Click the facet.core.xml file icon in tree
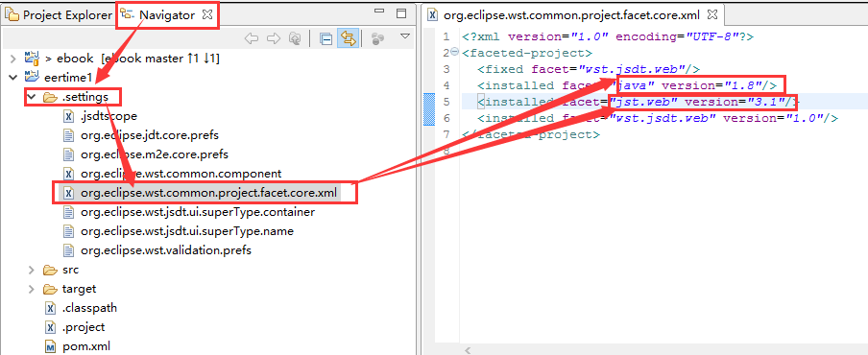Viewport: 868px width, 355px height. point(68,193)
